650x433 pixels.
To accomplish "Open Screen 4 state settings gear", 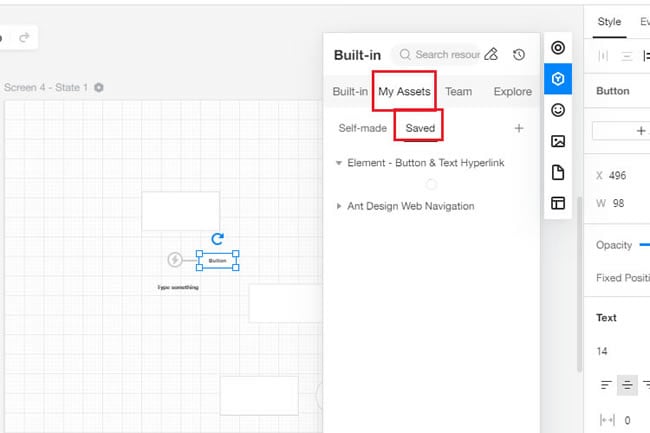I will [x=99, y=87].
